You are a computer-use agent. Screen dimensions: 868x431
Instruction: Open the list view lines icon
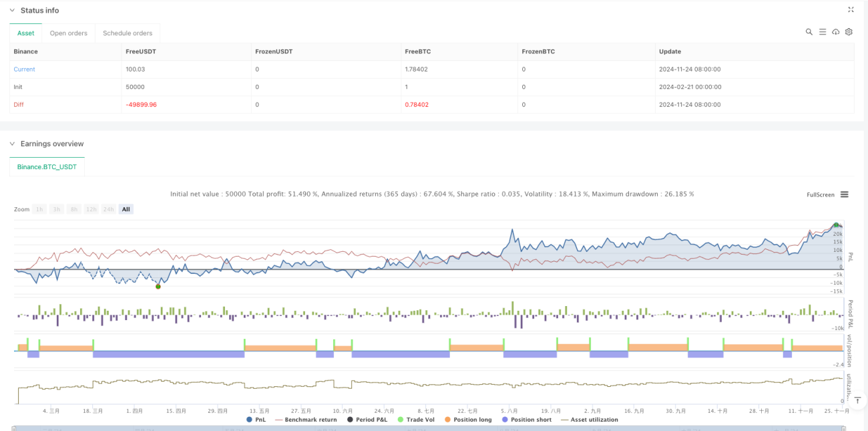[x=823, y=32]
